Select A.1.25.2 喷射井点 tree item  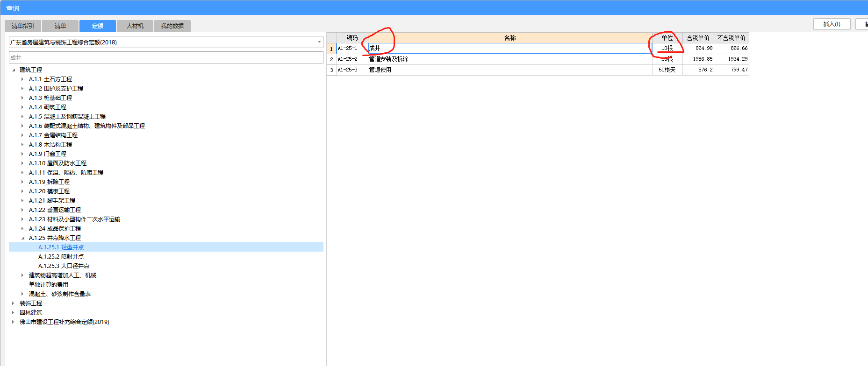click(61, 257)
